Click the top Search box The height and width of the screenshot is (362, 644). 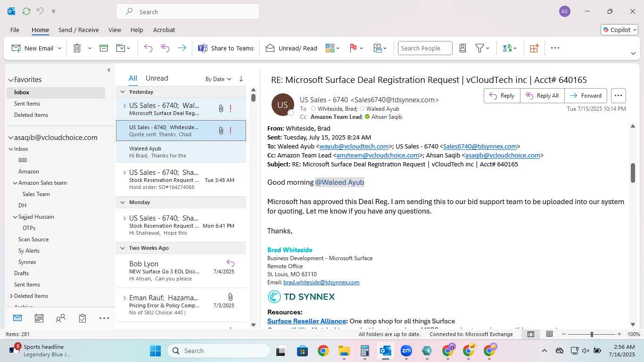pyautogui.click(x=188, y=12)
